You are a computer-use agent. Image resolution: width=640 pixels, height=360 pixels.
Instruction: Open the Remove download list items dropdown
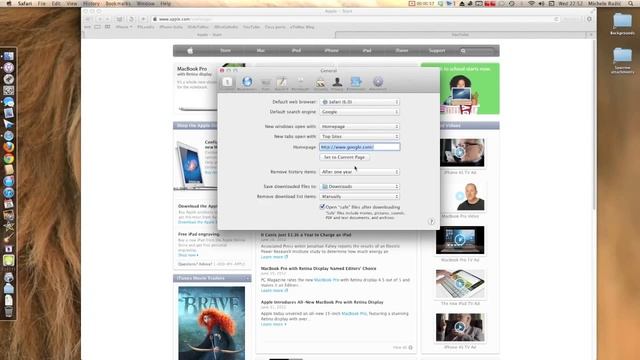359,196
